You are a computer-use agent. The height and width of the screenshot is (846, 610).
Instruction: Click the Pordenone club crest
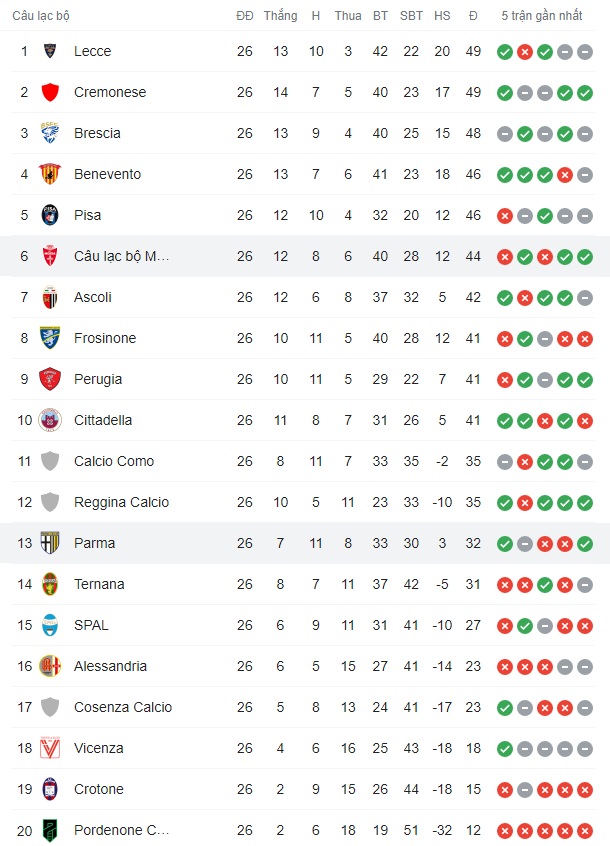tap(50, 830)
